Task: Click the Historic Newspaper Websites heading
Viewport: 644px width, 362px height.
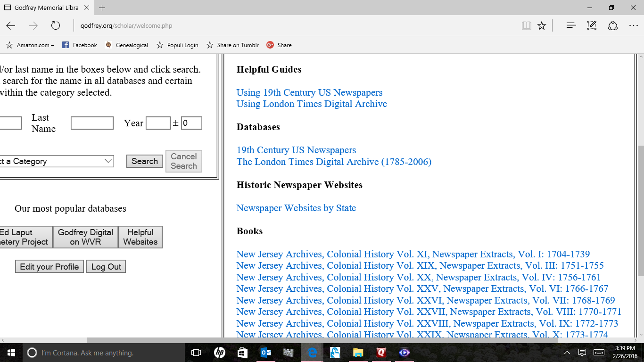Action: coord(299,185)
